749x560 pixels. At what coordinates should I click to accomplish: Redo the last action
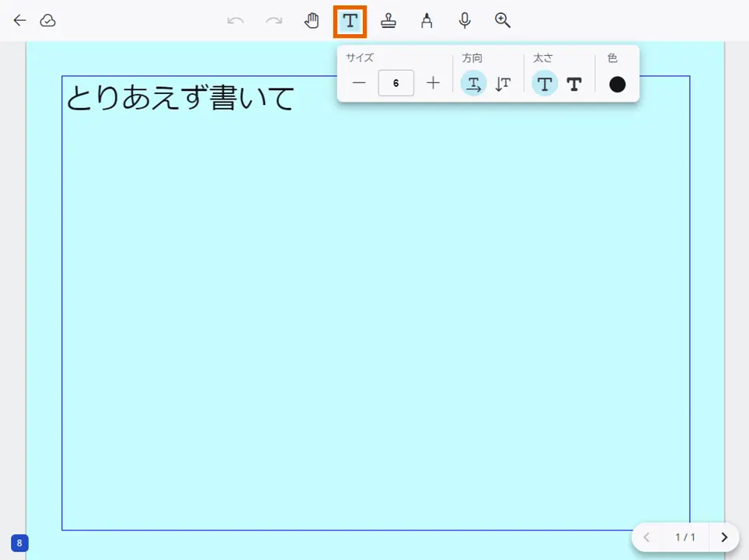[x=273, y=20]
